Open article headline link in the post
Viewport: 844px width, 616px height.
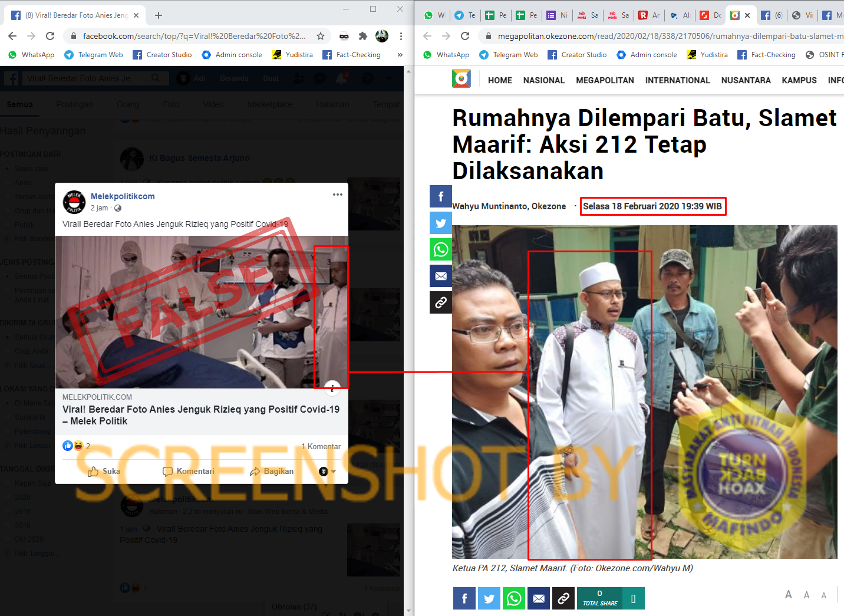click(201, 415)
